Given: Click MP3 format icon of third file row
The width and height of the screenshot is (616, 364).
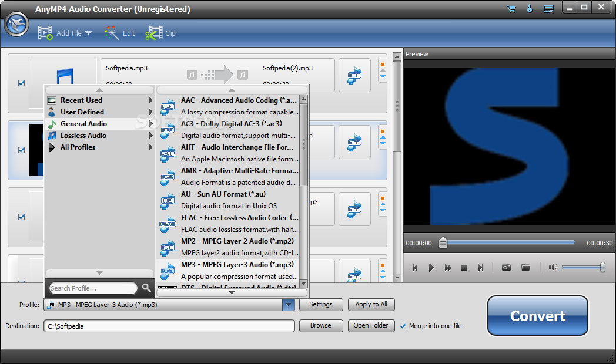Looking at the screenshot, I should (x=354, y=209).
